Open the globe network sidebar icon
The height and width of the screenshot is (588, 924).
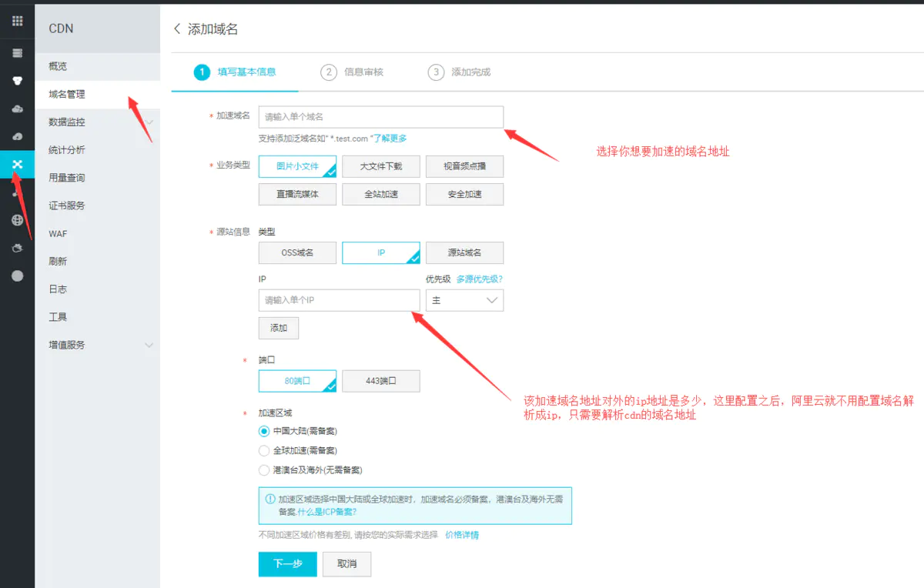(x=17, y=220)
